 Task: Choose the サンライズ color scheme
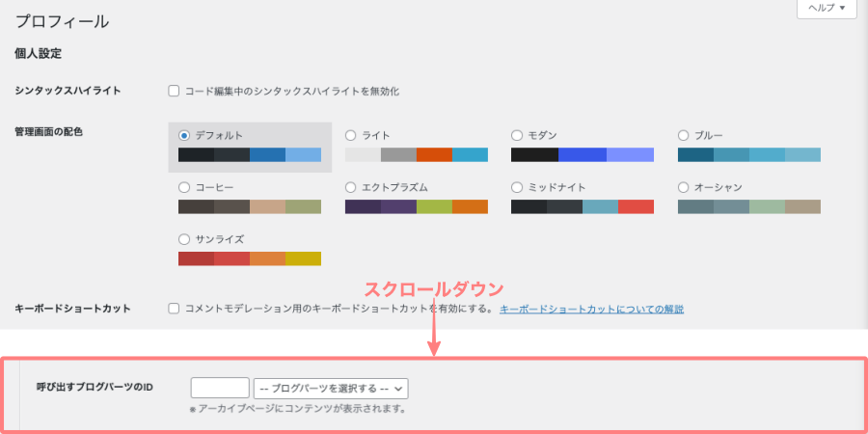[x=184, y=239]
